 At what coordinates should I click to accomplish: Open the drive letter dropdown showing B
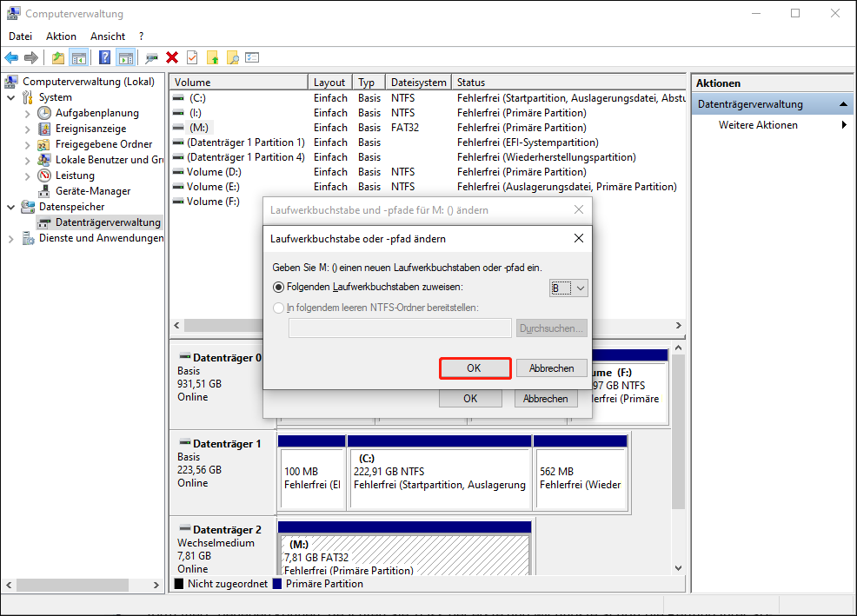569,288
